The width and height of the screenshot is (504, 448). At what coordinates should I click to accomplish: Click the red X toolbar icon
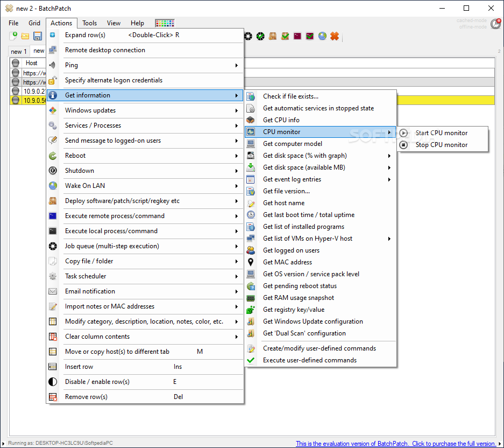(335, 36)
